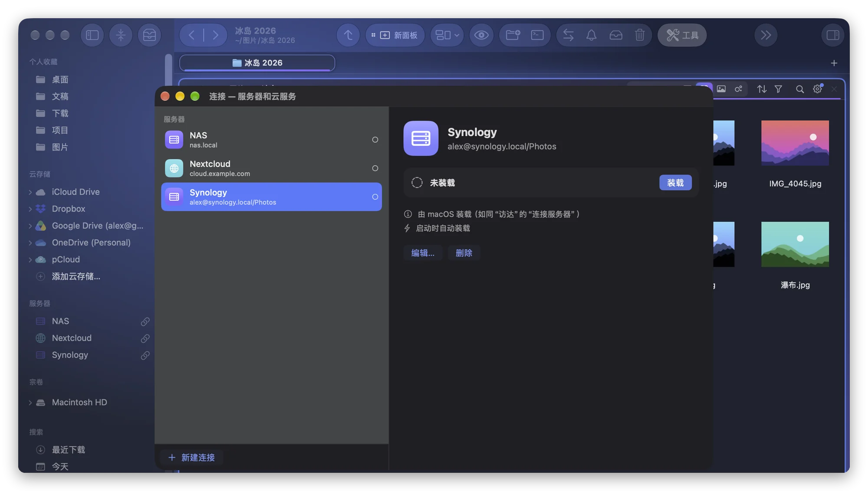Toggle the left sidebar icon in toolbar
This screenshot has height=491, width=868.
pyautogui.click(x=92, y=35)
